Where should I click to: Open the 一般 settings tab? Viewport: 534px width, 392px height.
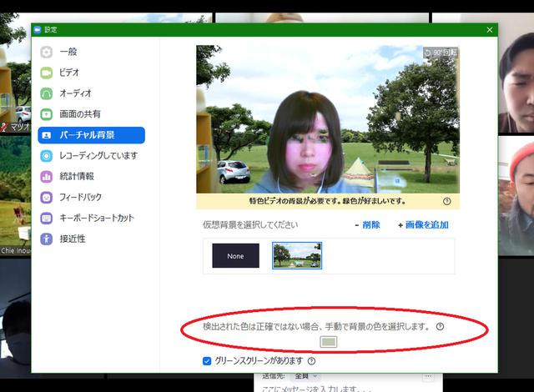tap(91, 52)
